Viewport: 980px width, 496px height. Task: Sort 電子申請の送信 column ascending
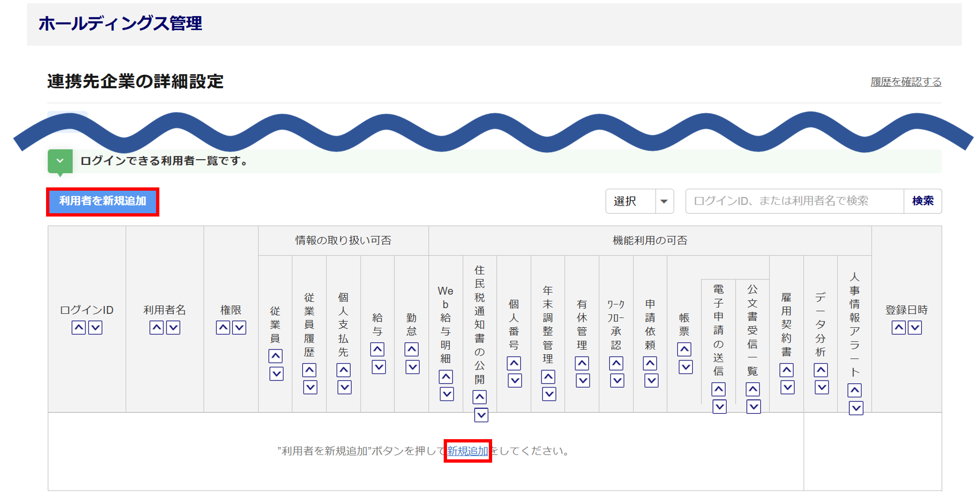tap(719, 389)
